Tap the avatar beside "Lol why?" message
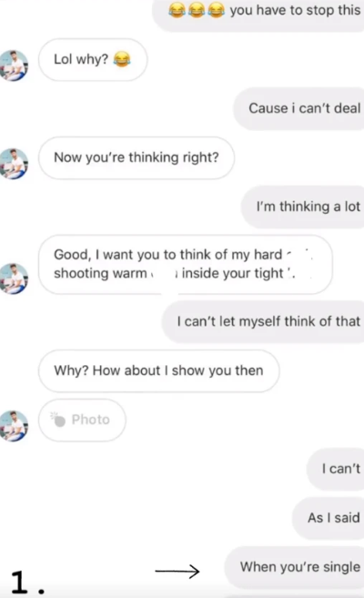 [x=14, y=66]
